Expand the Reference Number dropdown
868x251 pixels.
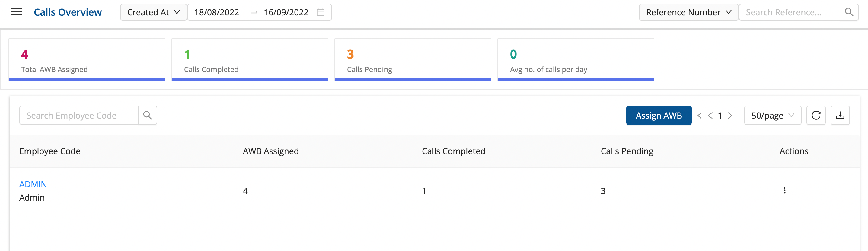[x=688, y=12]
